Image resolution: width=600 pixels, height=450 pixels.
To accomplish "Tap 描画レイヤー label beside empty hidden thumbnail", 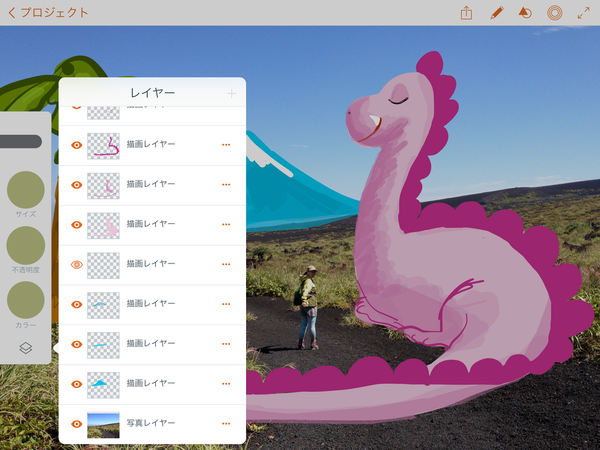I will click(151, 264).
